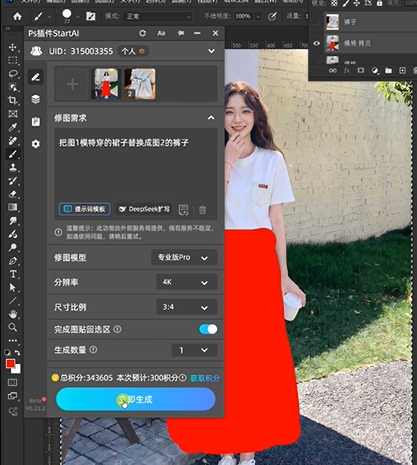Select the Pen tool
This screenshot has height=465, width=417.
13,261
